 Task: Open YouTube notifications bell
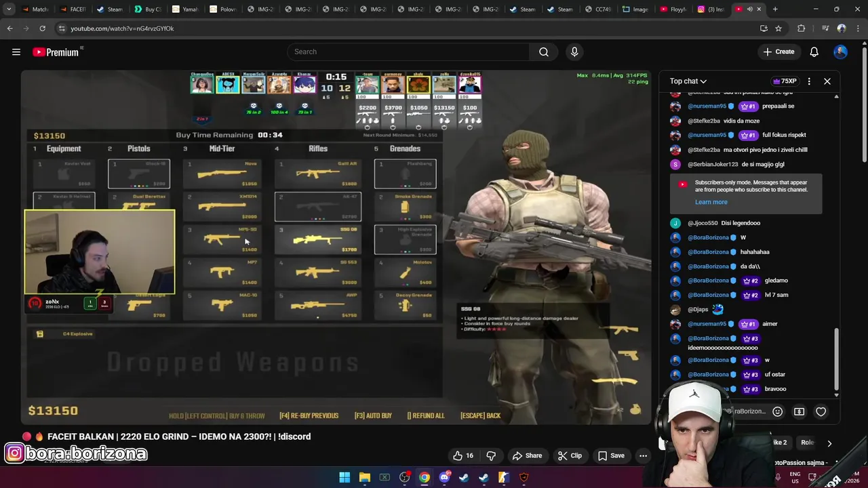[x=814, y=52]
